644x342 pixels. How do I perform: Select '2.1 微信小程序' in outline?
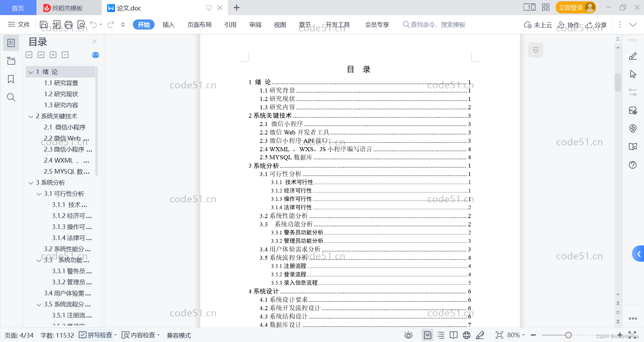coord(64,127)
